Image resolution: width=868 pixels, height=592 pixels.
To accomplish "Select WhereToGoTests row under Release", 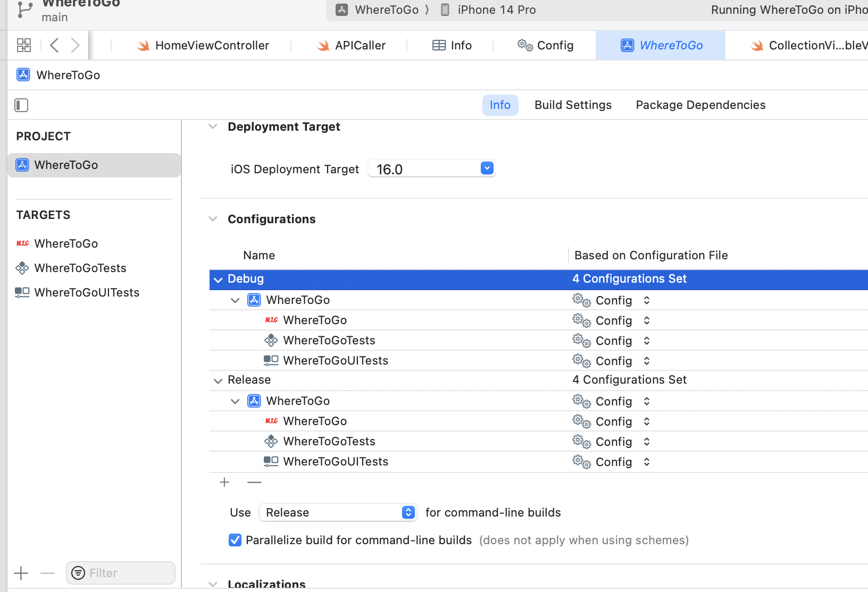I will point(538,442).
